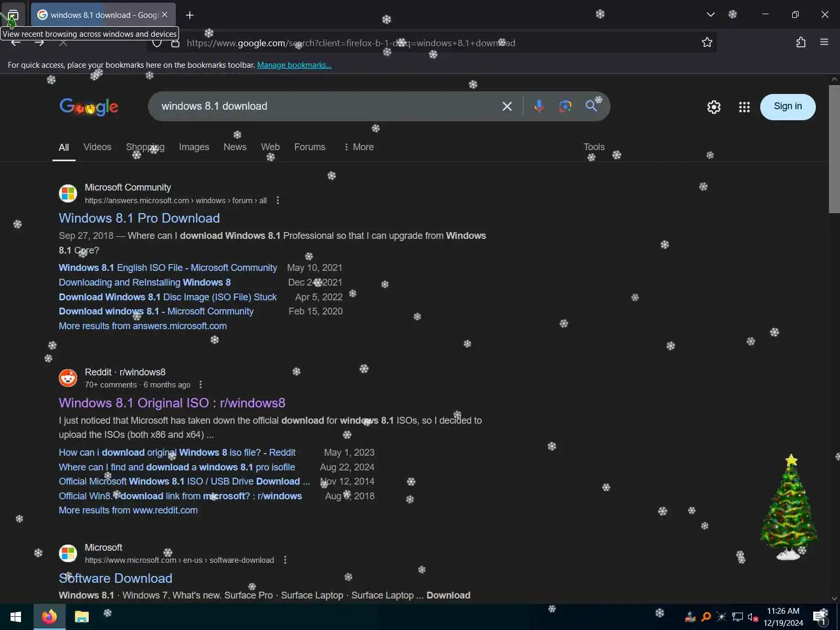
Task: Open How can i download original Windows 8 link
Action: (x=177, y=453)
